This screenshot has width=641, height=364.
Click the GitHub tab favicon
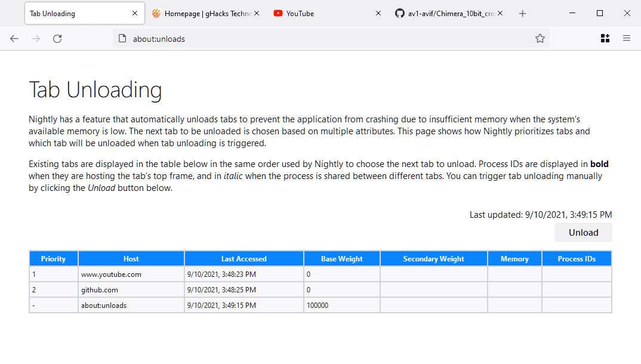click(400, 14)
